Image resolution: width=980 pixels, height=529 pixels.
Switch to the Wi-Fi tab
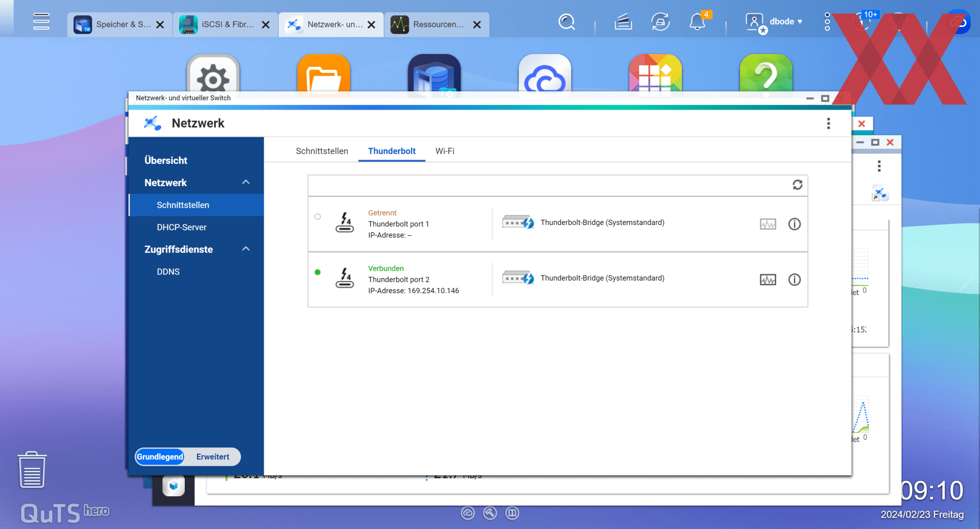coord(445,151)
